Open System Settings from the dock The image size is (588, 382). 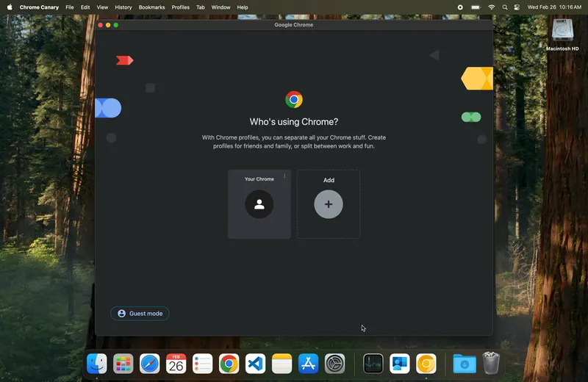click(x=335, y=363)
